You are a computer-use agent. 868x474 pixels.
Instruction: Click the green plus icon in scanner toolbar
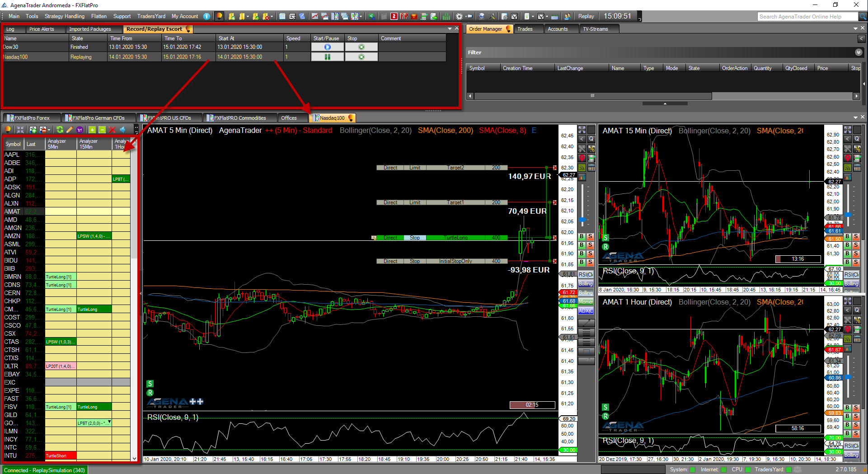tap(92, 130)
